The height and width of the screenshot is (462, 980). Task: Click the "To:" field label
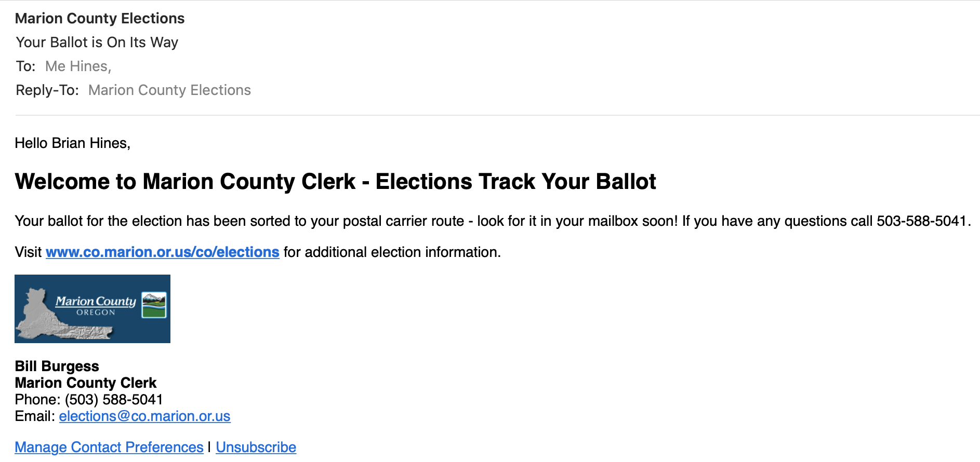click(x=25, y=66)
